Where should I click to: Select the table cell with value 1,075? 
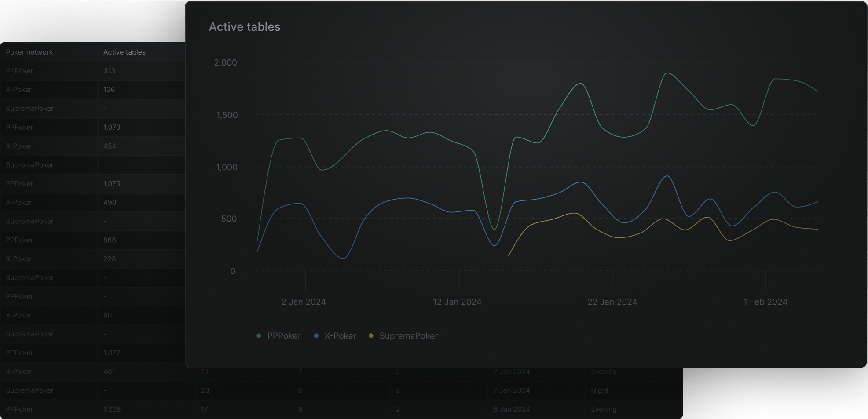(x=112, y=184)
